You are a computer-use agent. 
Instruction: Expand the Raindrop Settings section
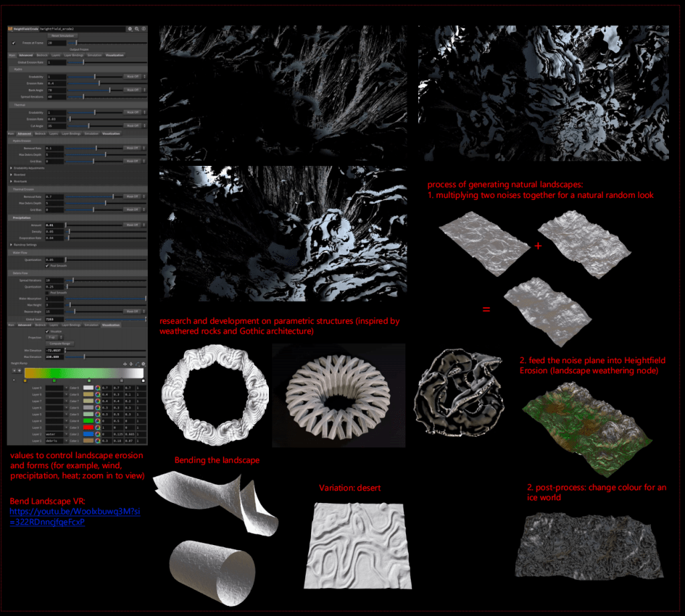[11, 245]
